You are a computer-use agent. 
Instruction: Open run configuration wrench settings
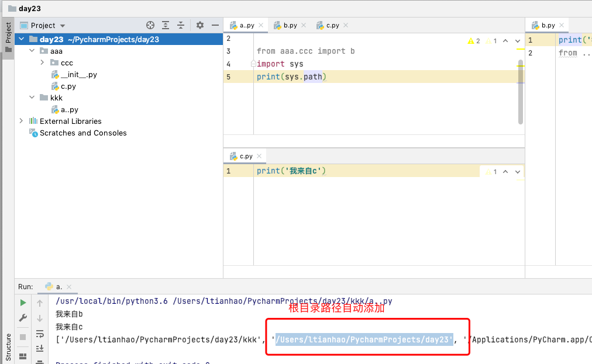[x=23, y=318]
